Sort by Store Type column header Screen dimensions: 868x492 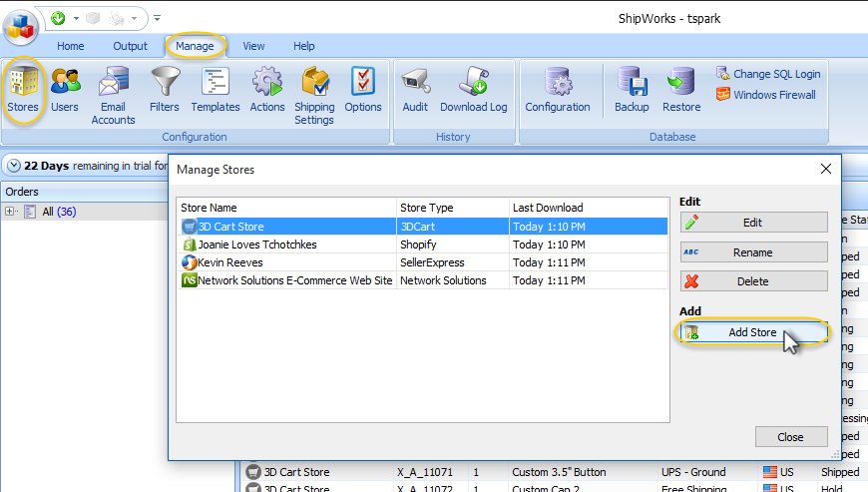pyautogui.click(x=452, y=208)
